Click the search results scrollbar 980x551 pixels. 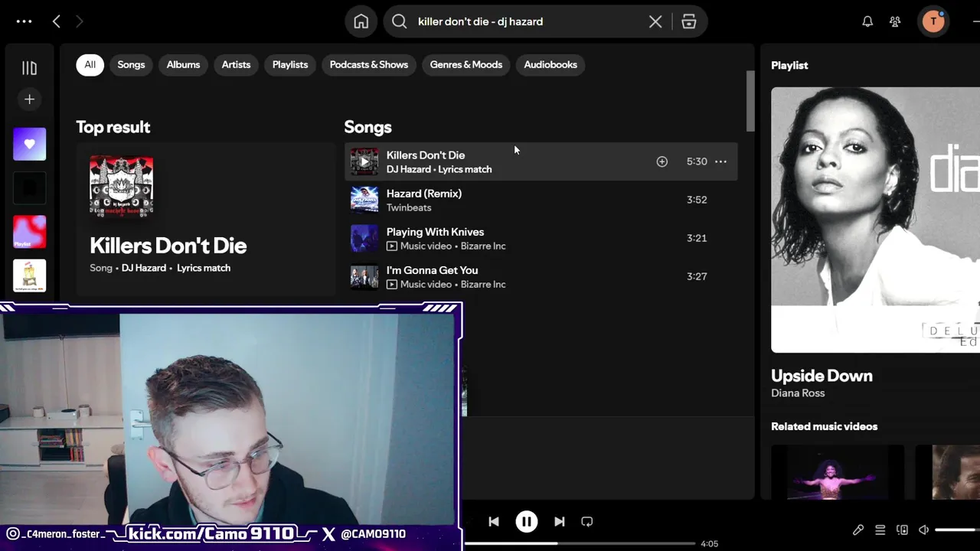click(750, 101)
